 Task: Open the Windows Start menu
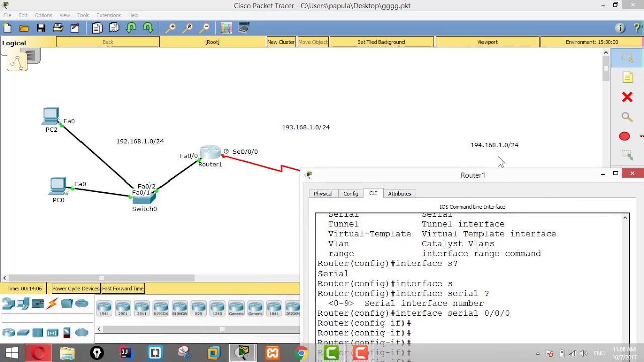(x=11, y=353)
